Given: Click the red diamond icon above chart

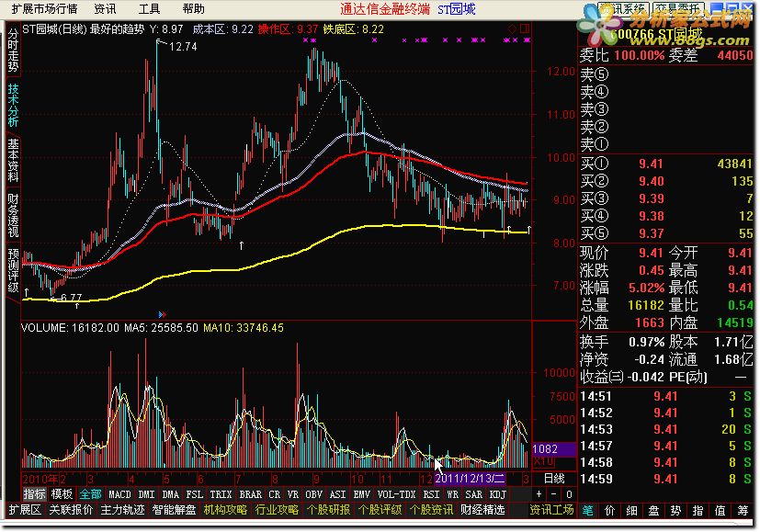Looking at the screenshot, I should click(512, 29).
